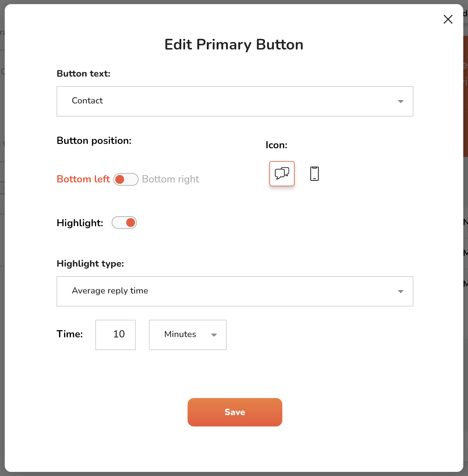The height and width of the screenshot is (476, 468).
Task: Choose the Bottom left position label
Action: tap(83, 179)
